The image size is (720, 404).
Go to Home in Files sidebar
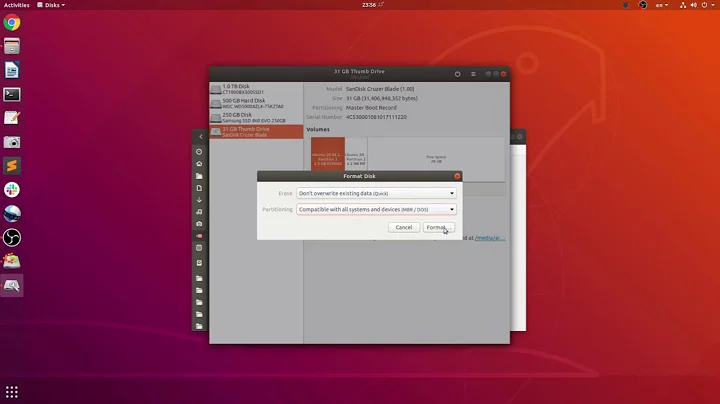(199, 164)
